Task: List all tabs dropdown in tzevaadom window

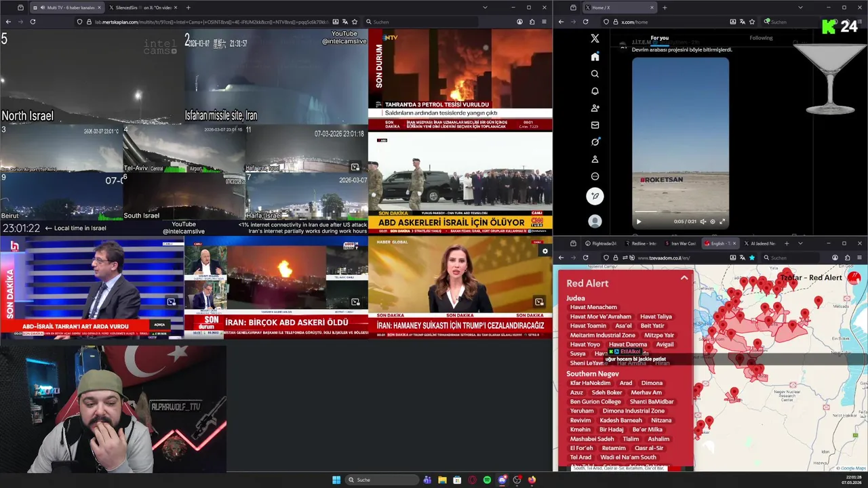Action: (800, 243)
